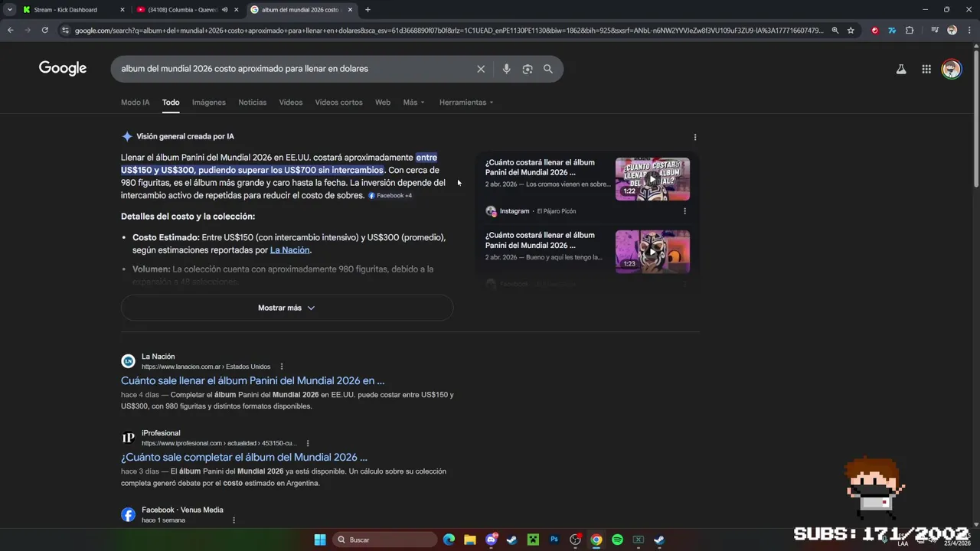Open ¿Cuánto sale completar el álbum result

point(244,458)
